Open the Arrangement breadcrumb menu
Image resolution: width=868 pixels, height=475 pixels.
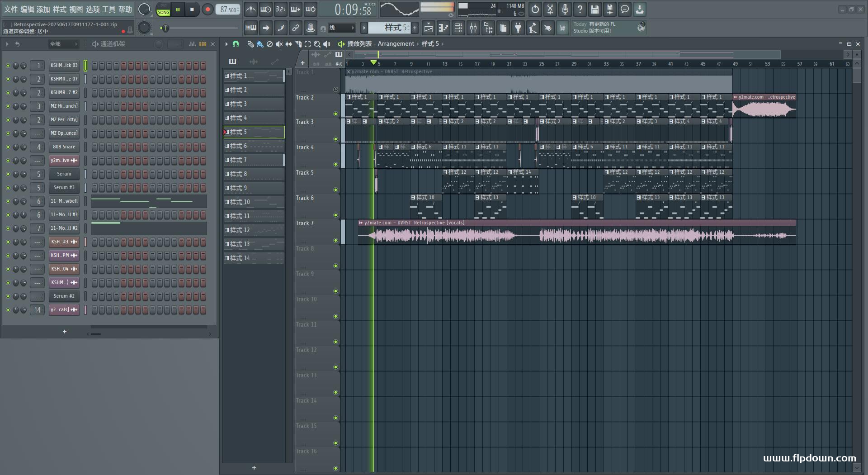pos(396,44)
